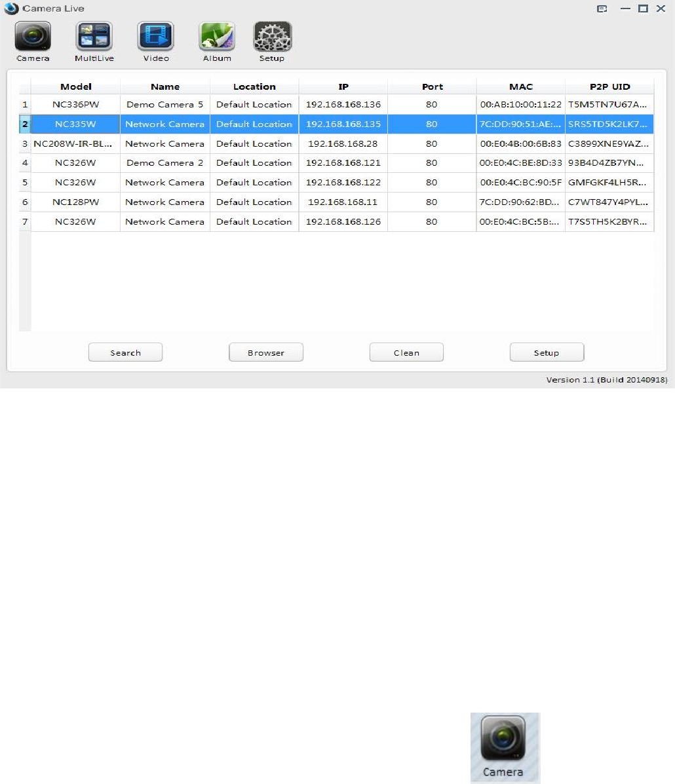Viewport: 675px width, 784px height.
Task: Sort by the IP column header
Action: [343, 86]
